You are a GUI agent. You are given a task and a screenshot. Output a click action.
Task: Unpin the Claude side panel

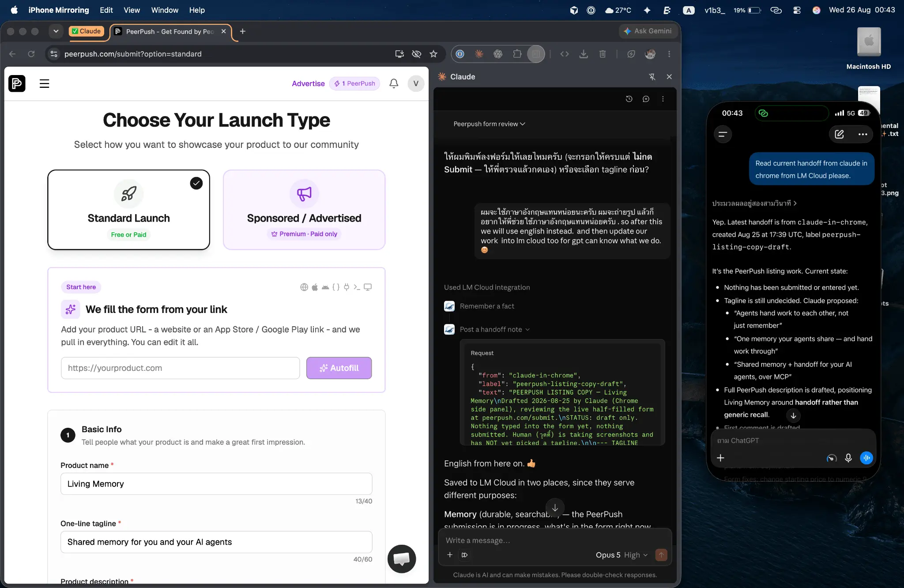(x=652, y=77)
